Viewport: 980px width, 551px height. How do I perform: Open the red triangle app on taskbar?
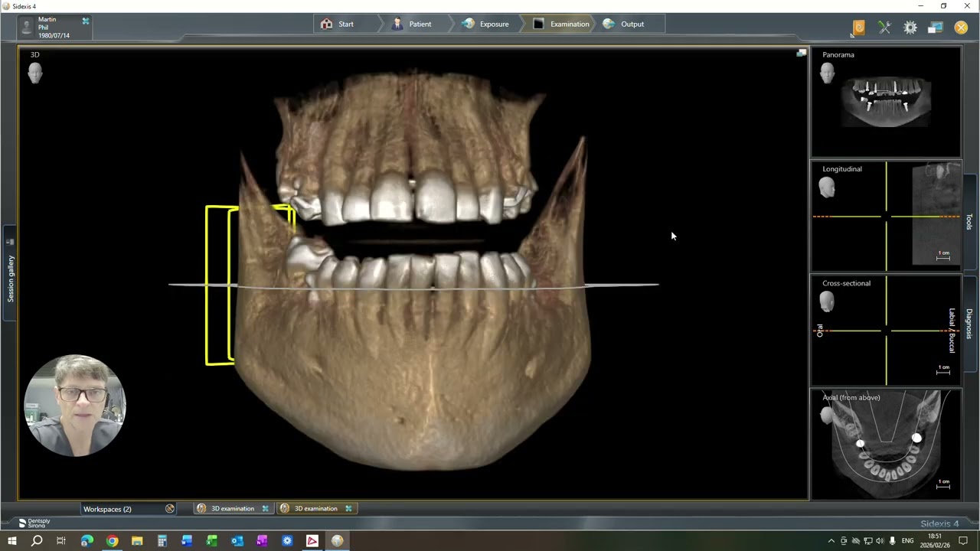coord(312,541)
